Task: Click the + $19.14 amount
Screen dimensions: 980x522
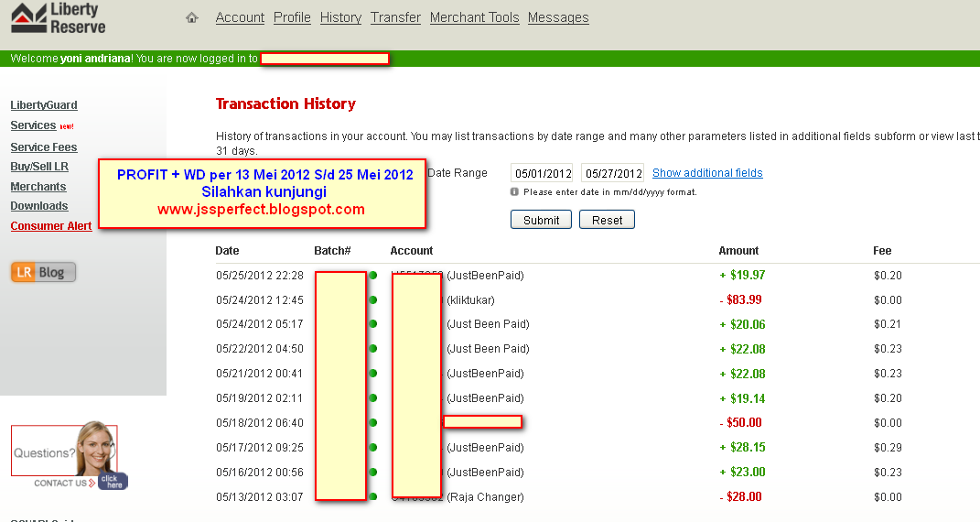Action: (742, 398)
